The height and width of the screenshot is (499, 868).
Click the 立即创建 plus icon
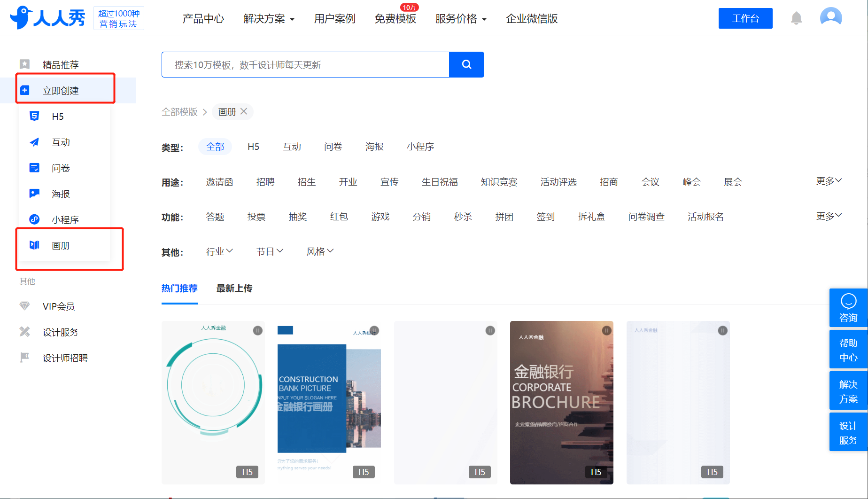pyautogui.click(x=25, y=90)
